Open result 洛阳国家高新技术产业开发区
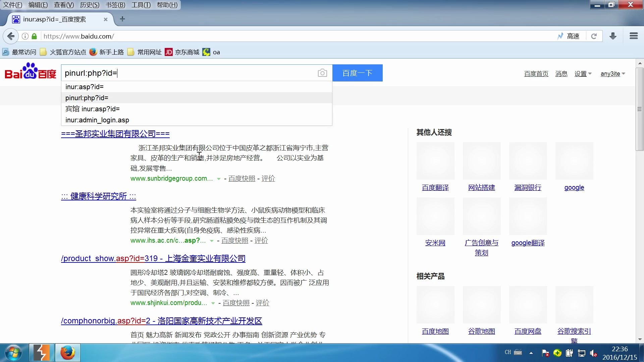Viewport: 644px width, 362px height. point(161,321)
